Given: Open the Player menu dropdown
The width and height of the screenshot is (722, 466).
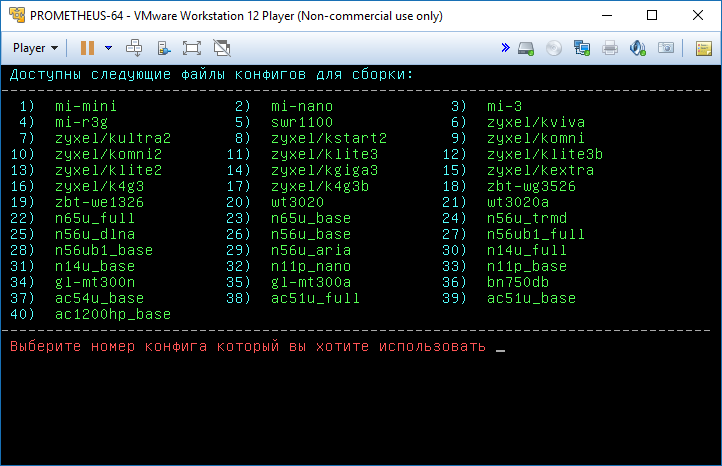Looking at the screenshot, I should [35, 48].
